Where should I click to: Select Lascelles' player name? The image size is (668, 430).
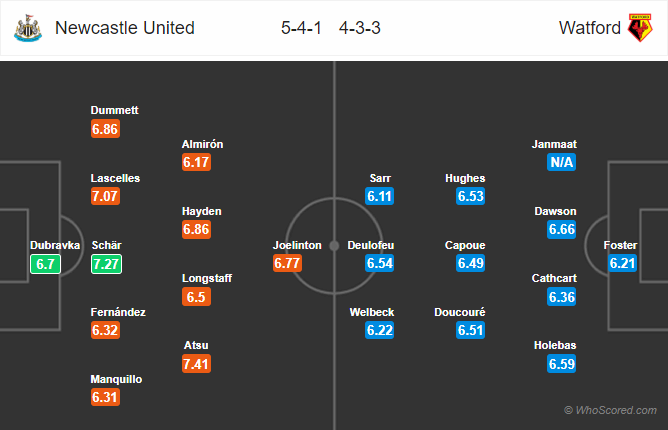pos(115,178)
